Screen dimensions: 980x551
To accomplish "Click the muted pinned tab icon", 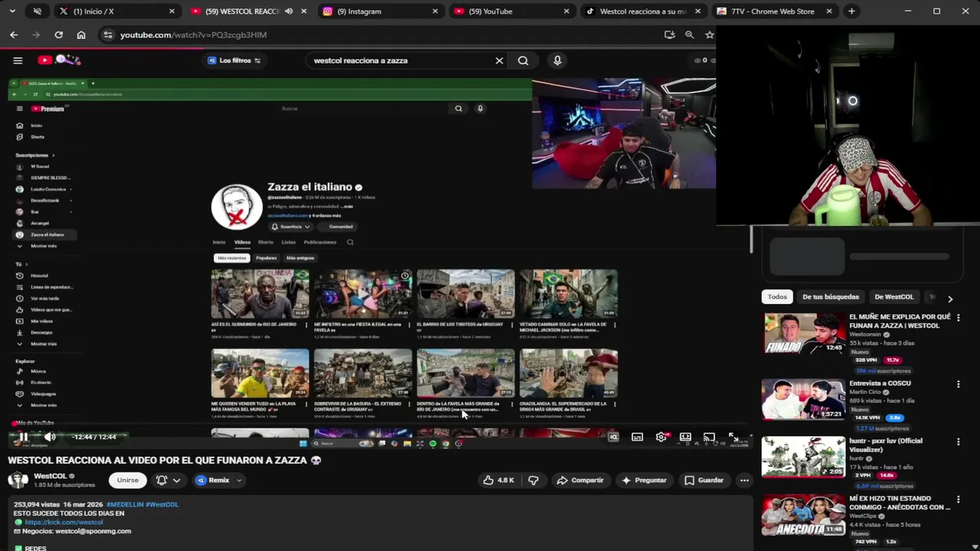I will [x=38, y=11].
